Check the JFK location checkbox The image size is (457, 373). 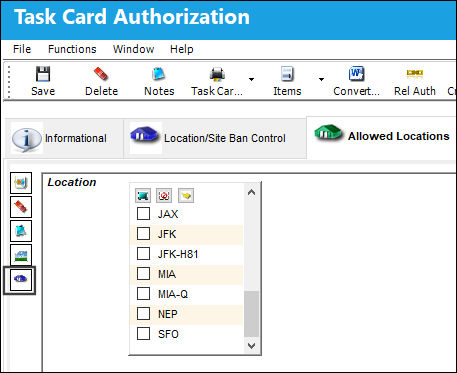(143, 234)
